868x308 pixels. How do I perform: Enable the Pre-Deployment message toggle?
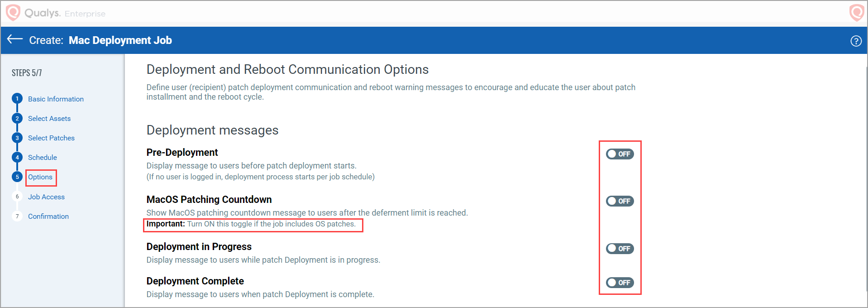[620, 154]
